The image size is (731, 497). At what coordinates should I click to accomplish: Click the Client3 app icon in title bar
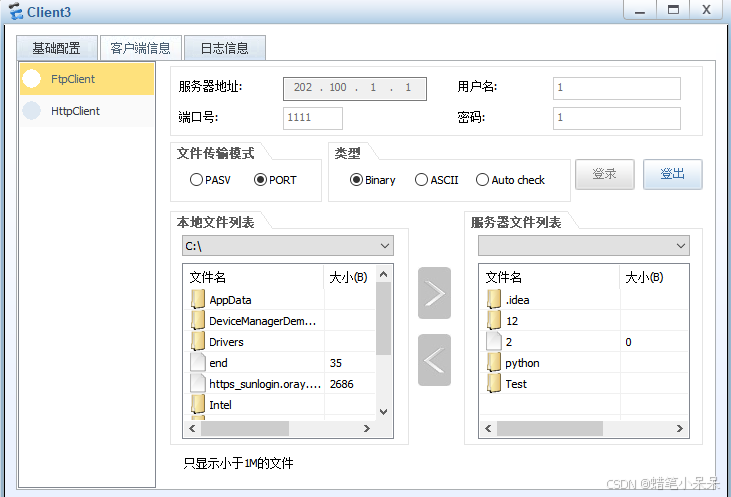tap(15, 11)
